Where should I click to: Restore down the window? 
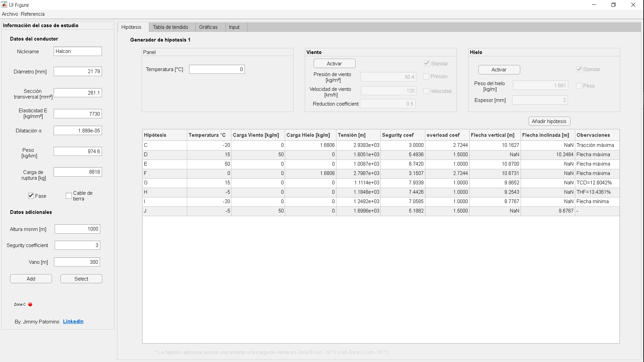click(613, 5)
